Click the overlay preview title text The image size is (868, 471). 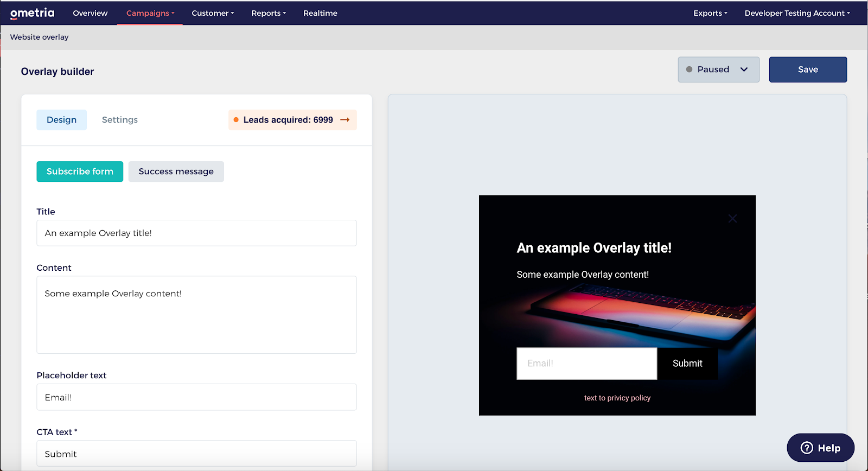pos(594,248)
